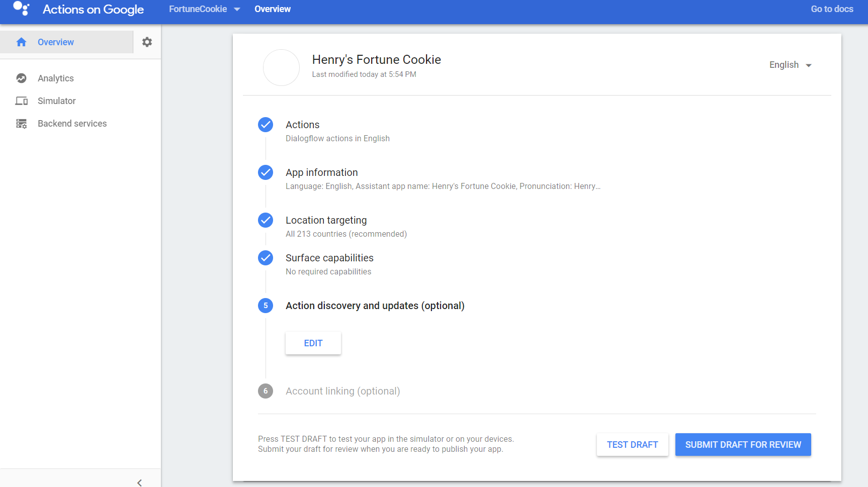This screenshot has height=487, width=868.
Task: Open Backend services in the sidebar
Action: coord(72,124)
